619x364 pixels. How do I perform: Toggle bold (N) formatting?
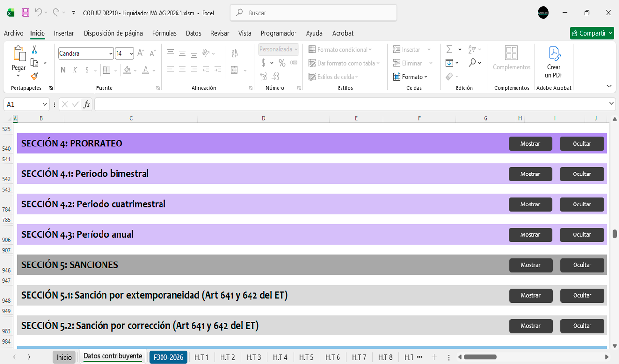pyautogui.click(x=63, y=70)
